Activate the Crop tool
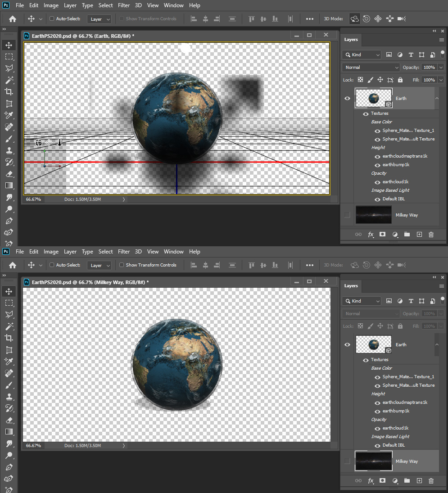Screen dimensions: 448x493 pyautogui.click(x=9, y=91)
